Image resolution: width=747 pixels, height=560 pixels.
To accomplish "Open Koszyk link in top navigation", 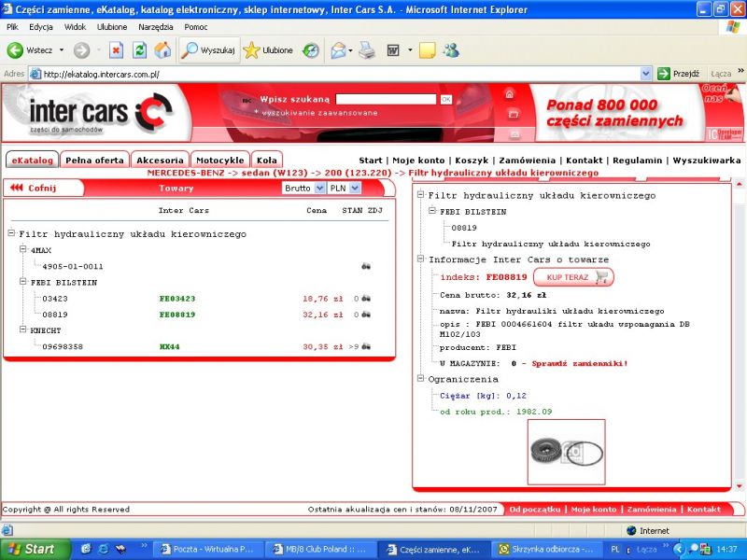I will (x=472, y=161).
